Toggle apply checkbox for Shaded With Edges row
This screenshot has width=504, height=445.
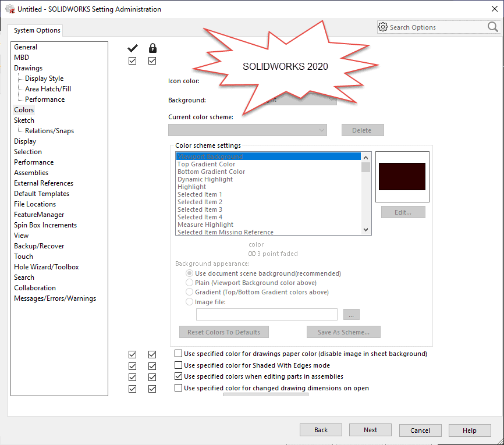tap(133, 366)
